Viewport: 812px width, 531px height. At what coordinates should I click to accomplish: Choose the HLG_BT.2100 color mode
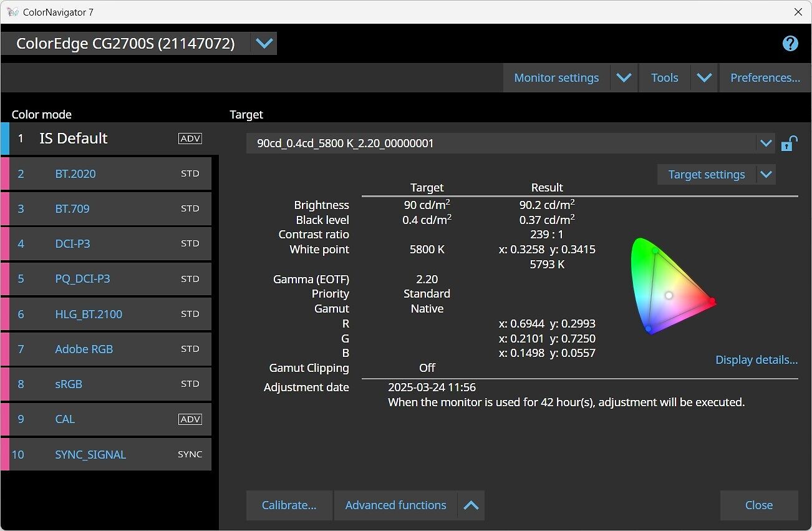tap(107, 314)
